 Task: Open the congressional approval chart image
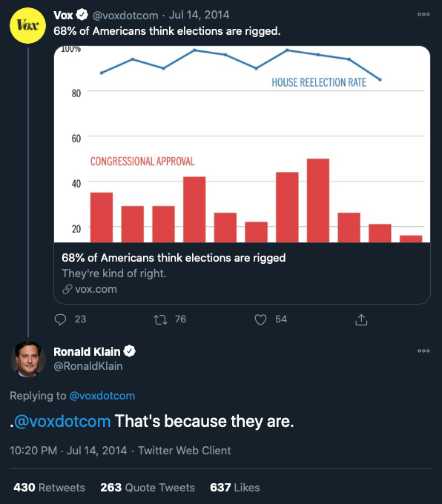pos(242,144)
